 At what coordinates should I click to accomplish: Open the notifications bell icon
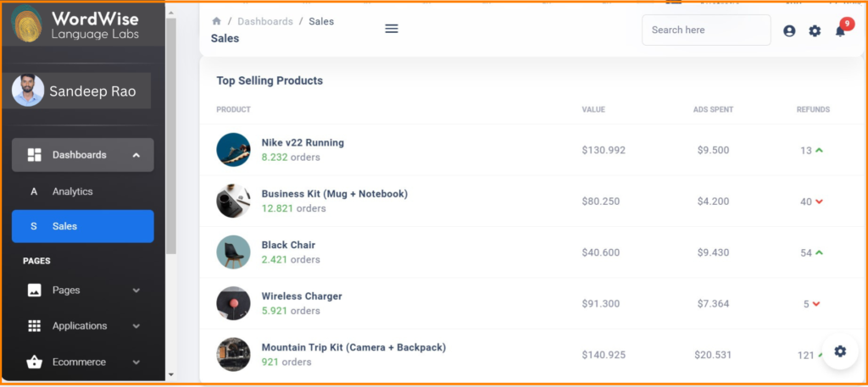pos(840,31)
